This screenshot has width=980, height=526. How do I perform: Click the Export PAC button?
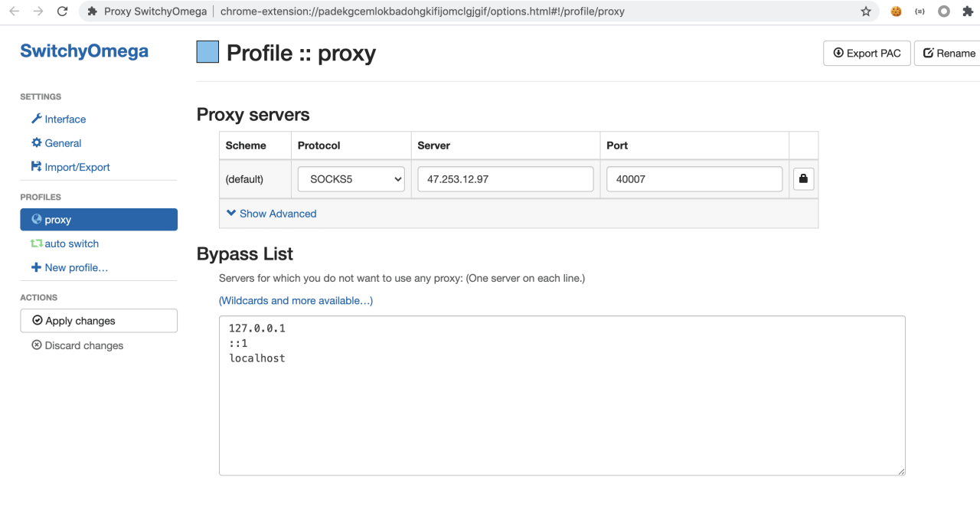click(867, 53)
